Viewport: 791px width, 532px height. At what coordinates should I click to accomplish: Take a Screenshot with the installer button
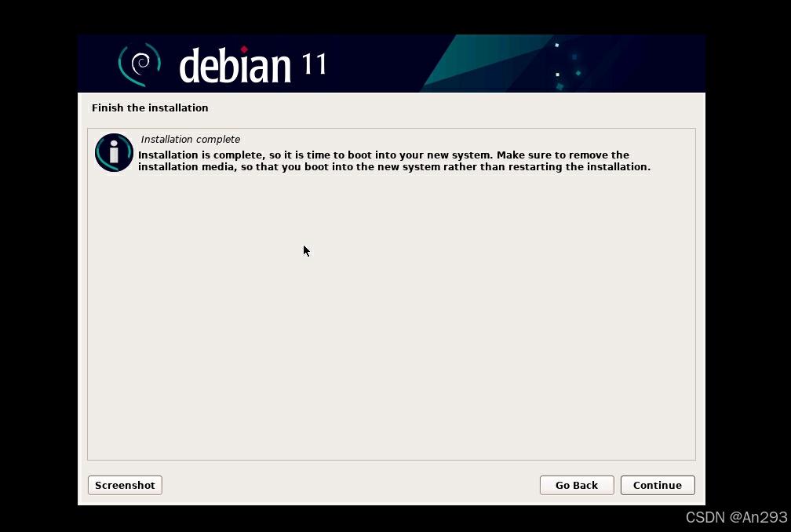[x=125, y=485]
